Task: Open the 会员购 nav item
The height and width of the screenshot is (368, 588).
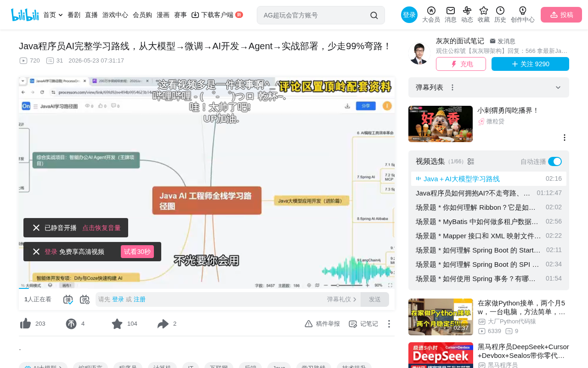Action: pyautogui.click(x=142, y=15)
